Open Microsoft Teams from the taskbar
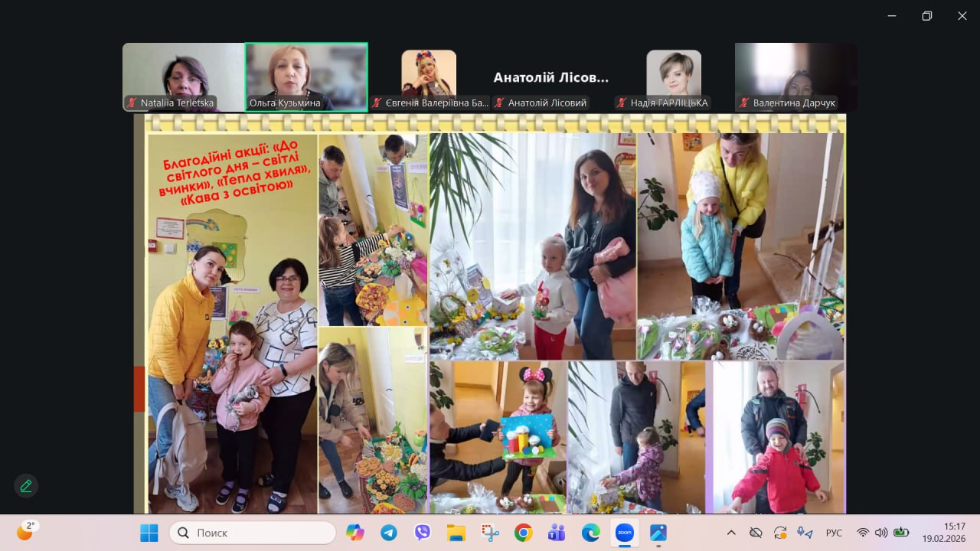 [x=557, y=533]
